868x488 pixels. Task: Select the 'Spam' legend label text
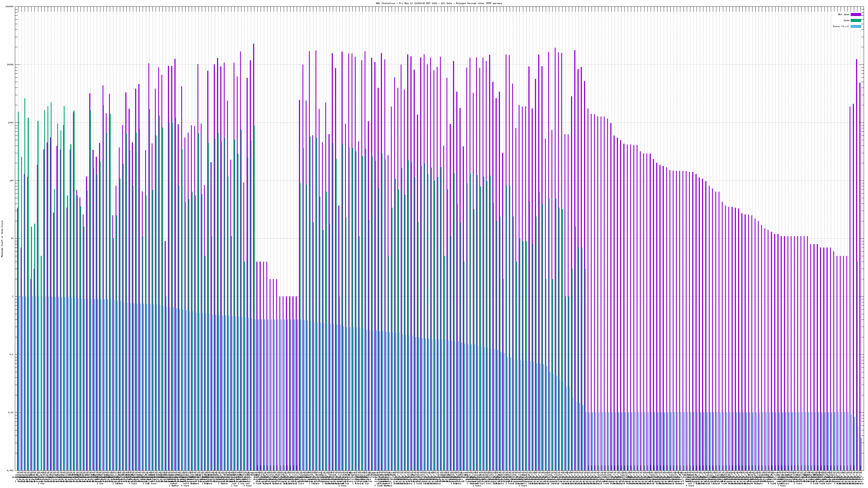click(846, 21)
